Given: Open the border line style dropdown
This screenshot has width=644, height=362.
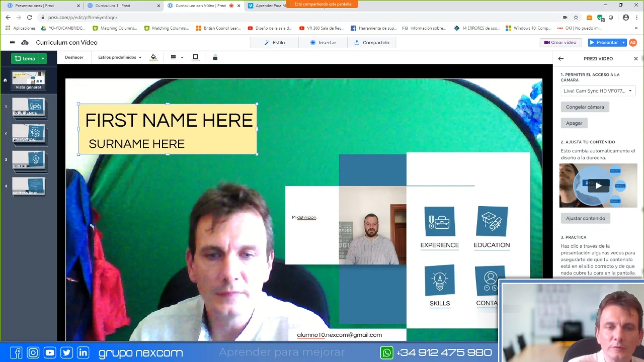Looking at the screenshot, I should click(x=177, y=57).
